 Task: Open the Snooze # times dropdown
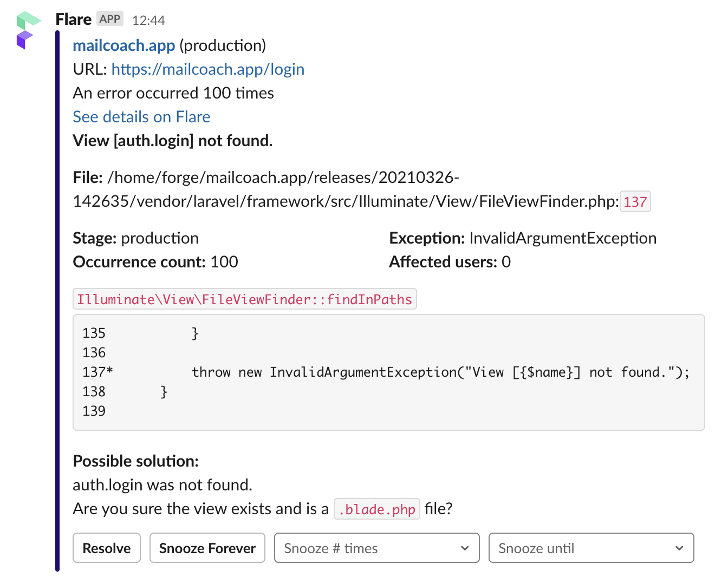tap(377, 548)
